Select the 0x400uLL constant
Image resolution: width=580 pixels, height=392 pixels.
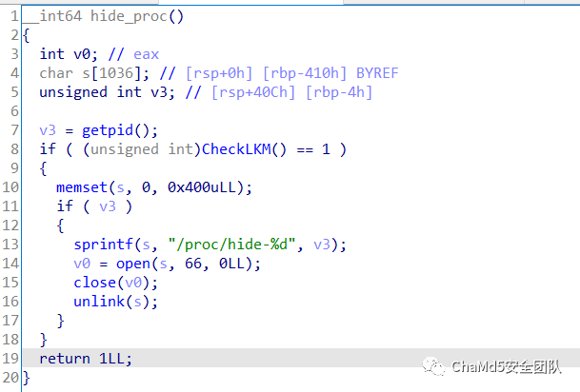202,187
